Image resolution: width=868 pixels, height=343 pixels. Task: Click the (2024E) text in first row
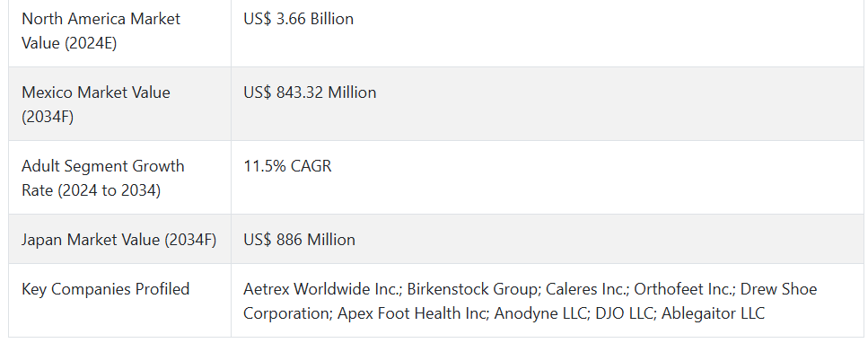click(91, 43)
